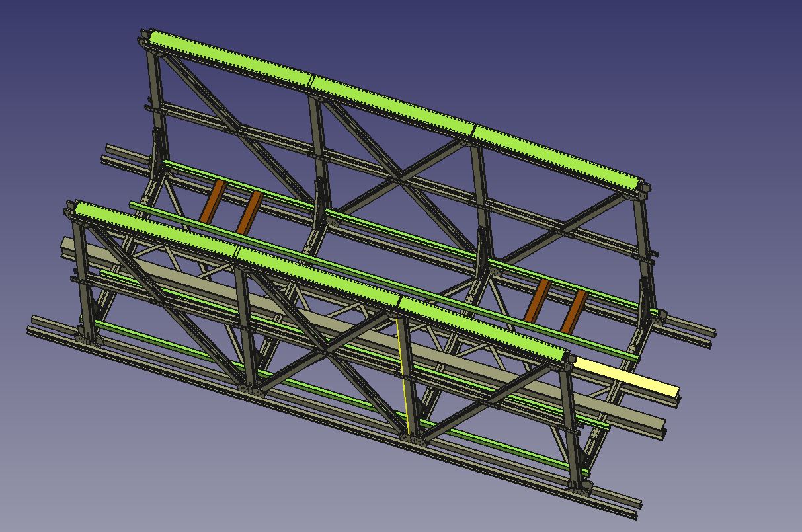The image size is (802, 532).
Task: Pick the second orange brace from left
Action: coord(249,211)
